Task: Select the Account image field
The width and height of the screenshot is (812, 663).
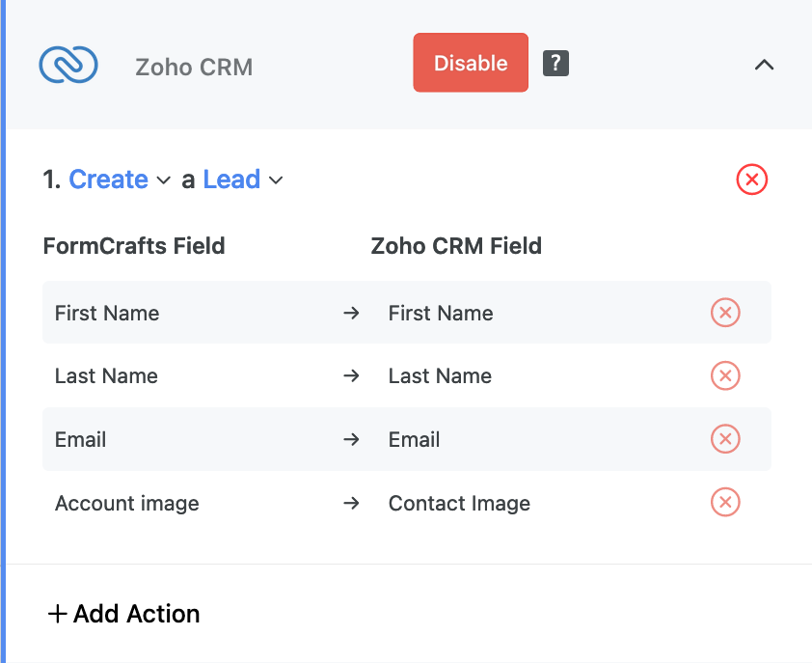Action: click(127, 504)
